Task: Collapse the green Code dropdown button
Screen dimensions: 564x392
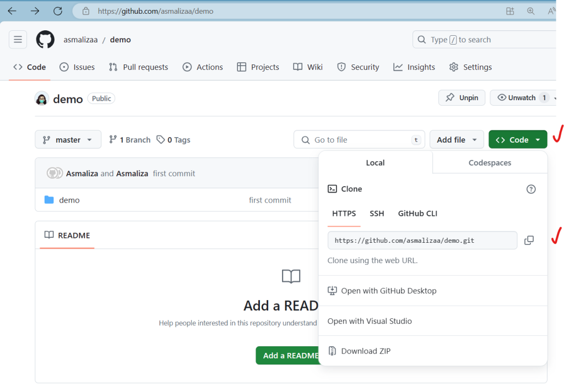Action: click(x=517, y=140)
